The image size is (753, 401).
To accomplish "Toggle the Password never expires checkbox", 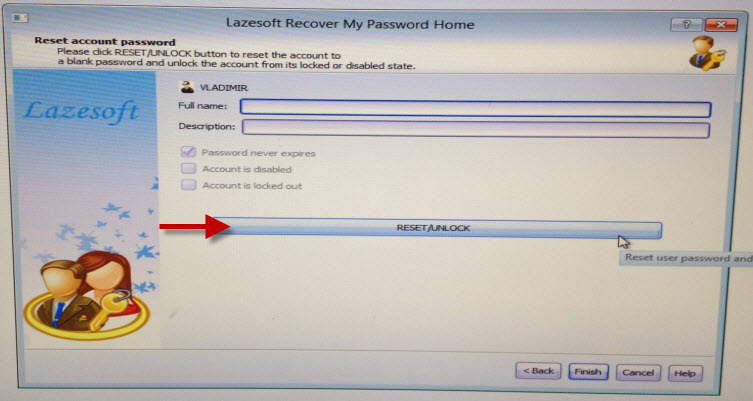I will coord(188,152).
